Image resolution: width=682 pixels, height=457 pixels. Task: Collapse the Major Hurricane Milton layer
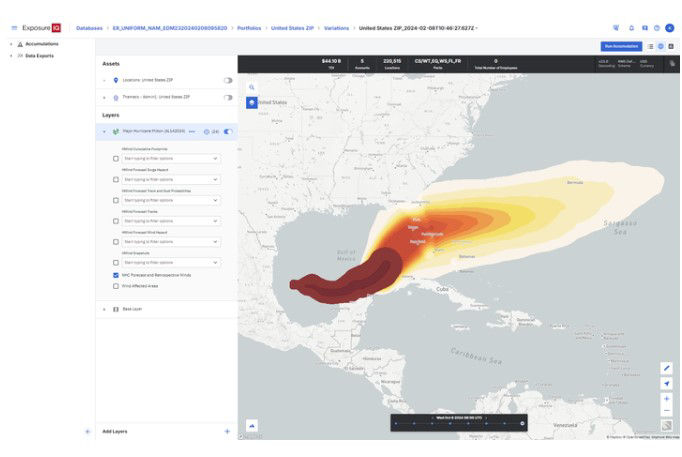(x=104, y=131)
